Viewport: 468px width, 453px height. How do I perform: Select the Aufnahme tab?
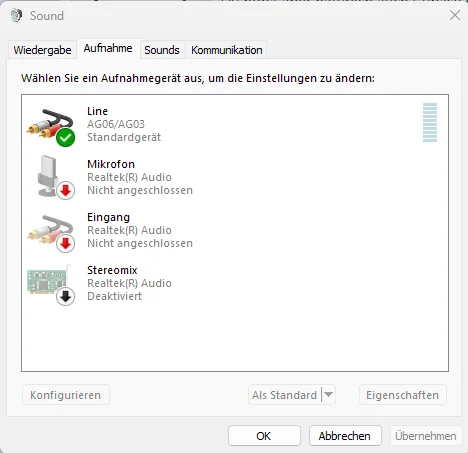coord(108,49)
